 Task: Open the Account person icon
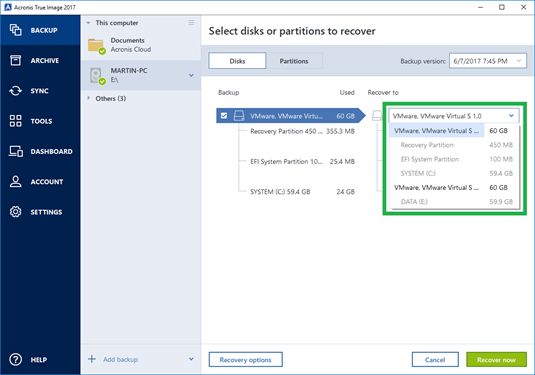click(15, 182)
